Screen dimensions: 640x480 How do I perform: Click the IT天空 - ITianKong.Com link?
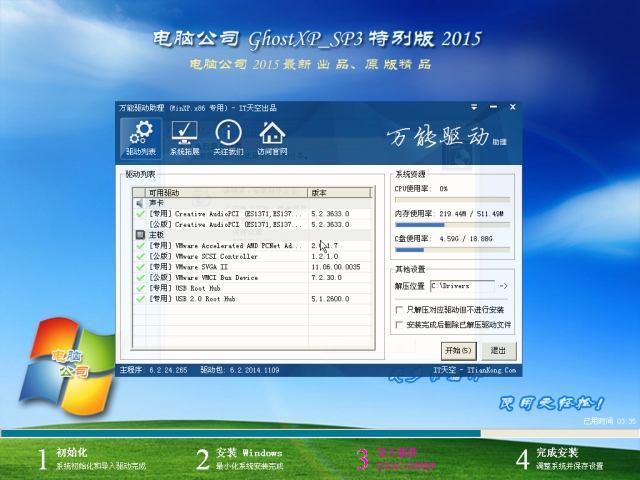click(x=475, y=370)
